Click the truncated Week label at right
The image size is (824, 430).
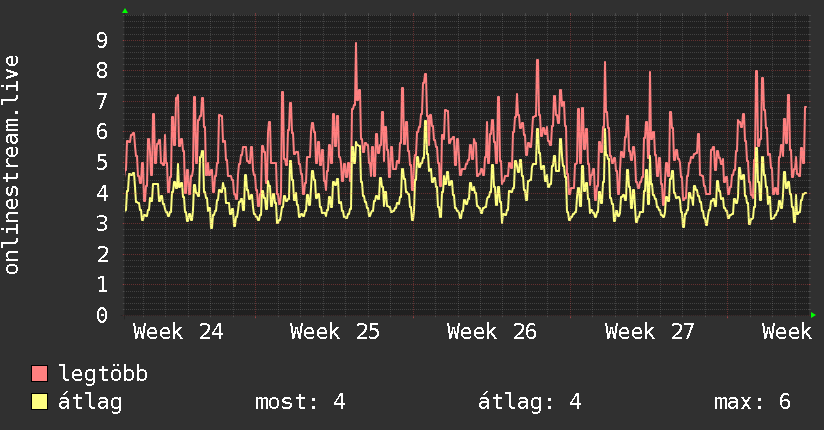click(787, 332)
